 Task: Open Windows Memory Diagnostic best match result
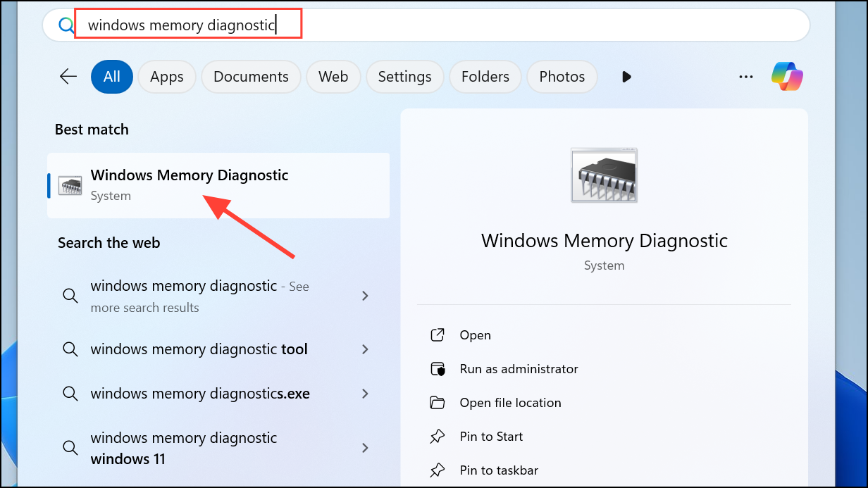coord(218,185)
